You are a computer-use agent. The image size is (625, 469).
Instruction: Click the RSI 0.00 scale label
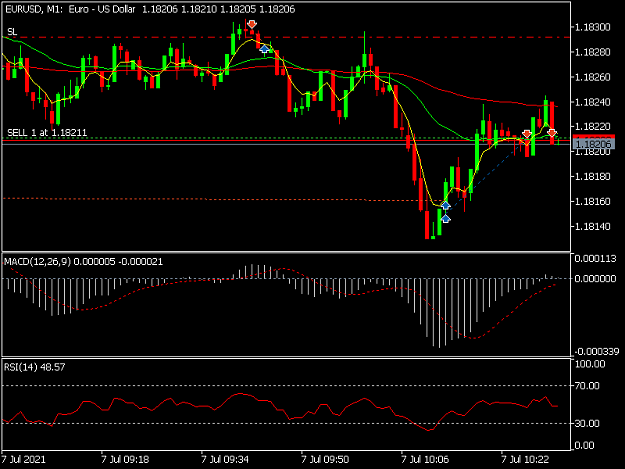(x=585, y=445)
